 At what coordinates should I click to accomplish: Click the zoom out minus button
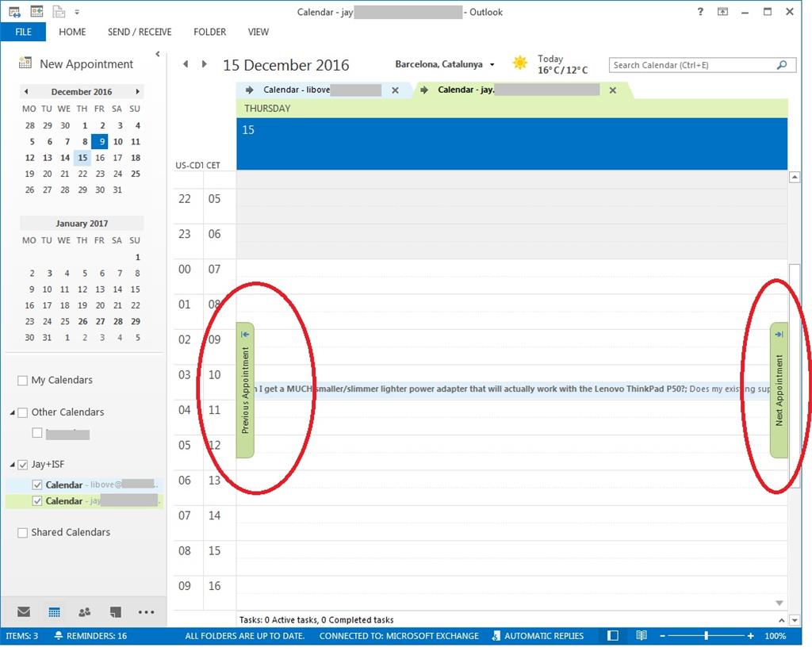[662, 636]
